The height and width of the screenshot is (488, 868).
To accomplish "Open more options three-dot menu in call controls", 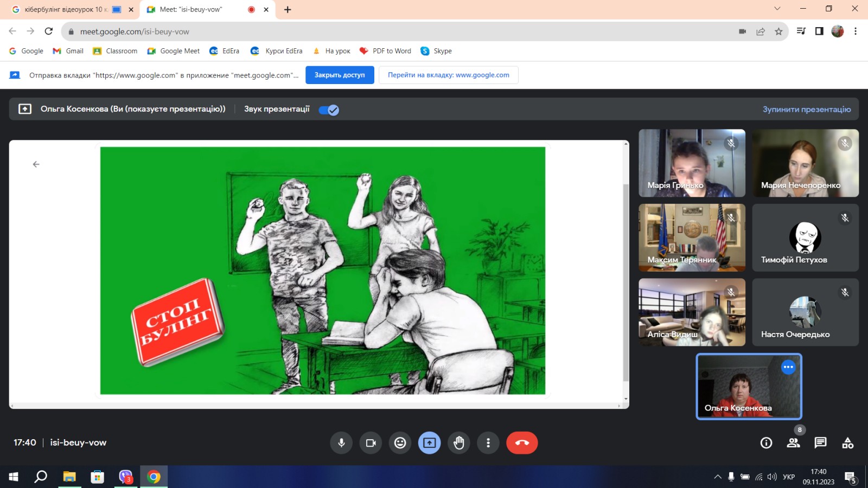I will coord(488,443).
